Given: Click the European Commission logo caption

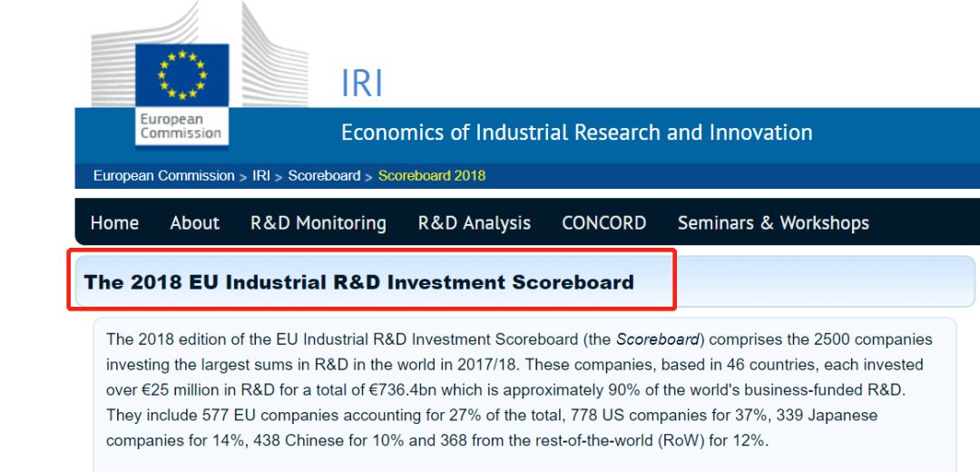Looking at the screenshot, I should (181, 126).
